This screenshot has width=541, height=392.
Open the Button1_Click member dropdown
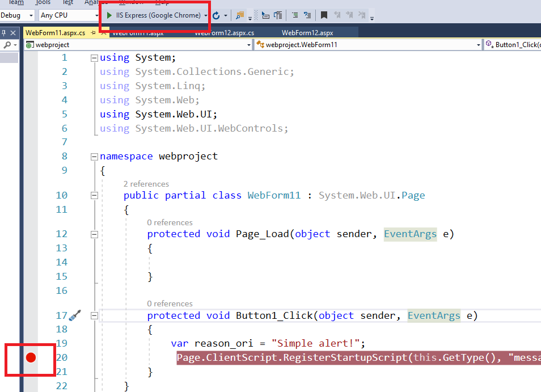pos(513,45)
